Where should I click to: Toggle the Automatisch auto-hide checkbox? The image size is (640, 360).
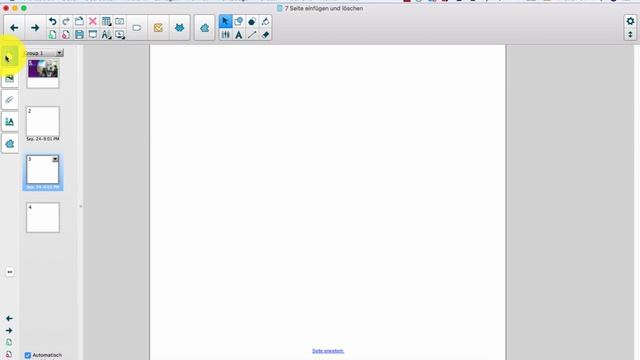(28, 355)
